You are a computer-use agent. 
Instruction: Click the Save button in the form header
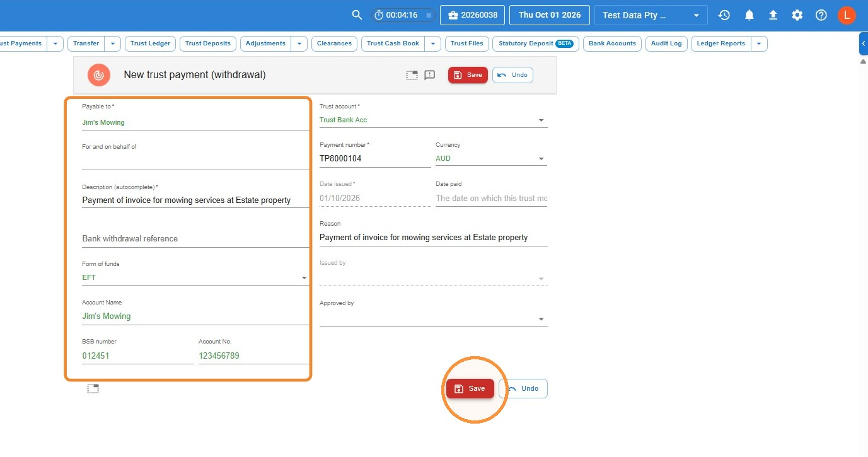(468, 75)
